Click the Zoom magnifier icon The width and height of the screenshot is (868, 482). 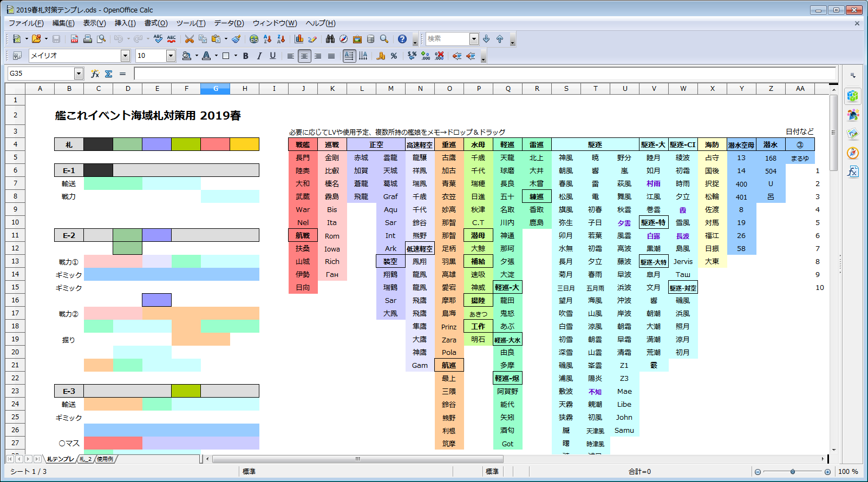pos(384,39)
